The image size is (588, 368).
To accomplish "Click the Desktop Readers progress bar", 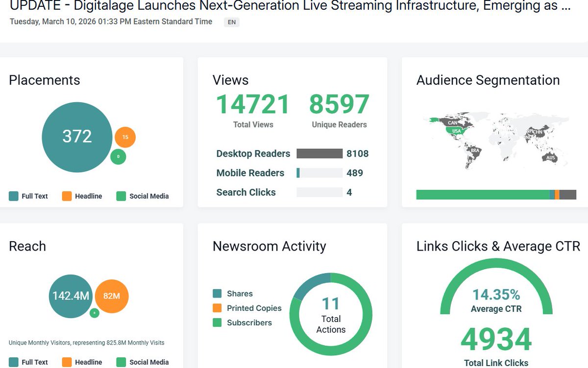I will tap(319, 154).
